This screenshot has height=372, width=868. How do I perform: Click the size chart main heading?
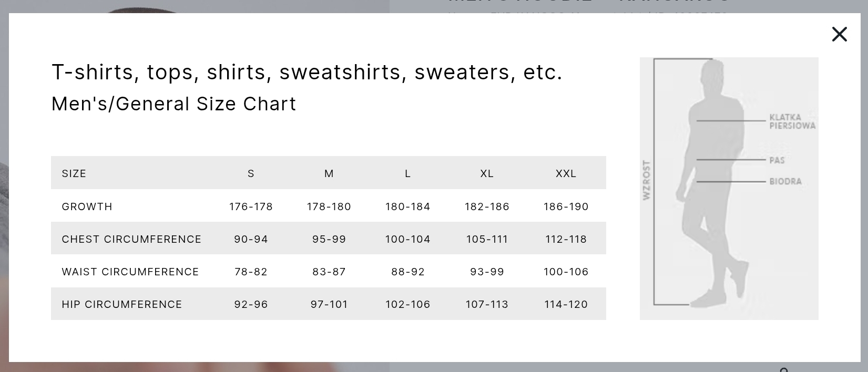(307, 72)
